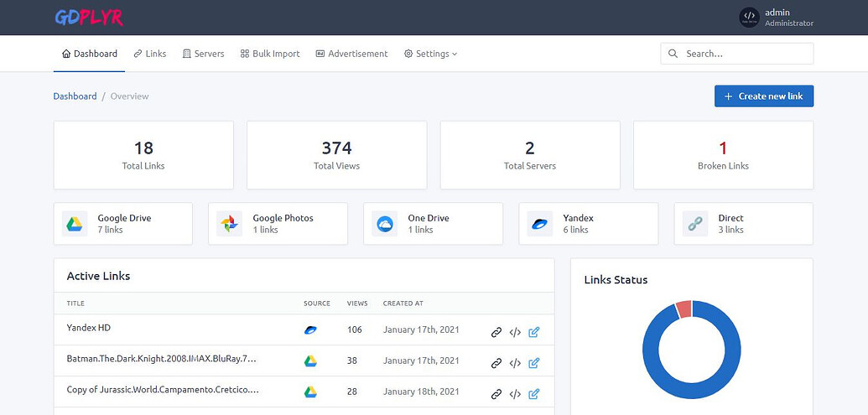Click the Created At column header
868x415 pixels.
tap(403, 303)
